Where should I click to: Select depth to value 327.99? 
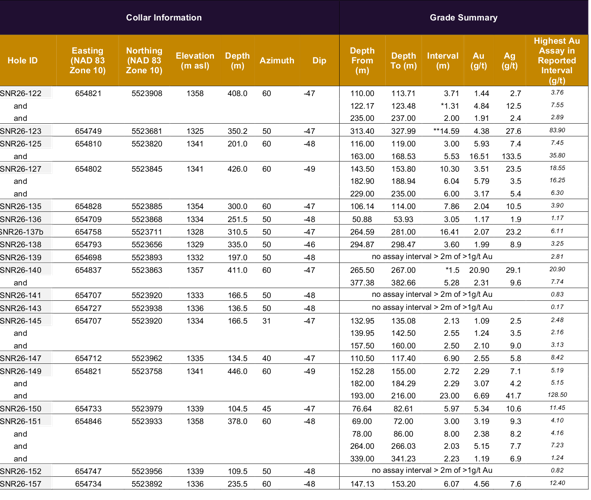point(403,131)
